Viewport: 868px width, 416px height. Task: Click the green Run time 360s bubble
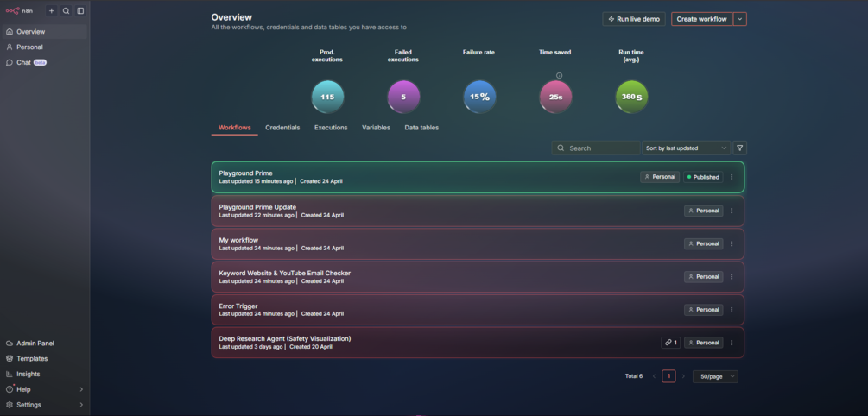631,97
